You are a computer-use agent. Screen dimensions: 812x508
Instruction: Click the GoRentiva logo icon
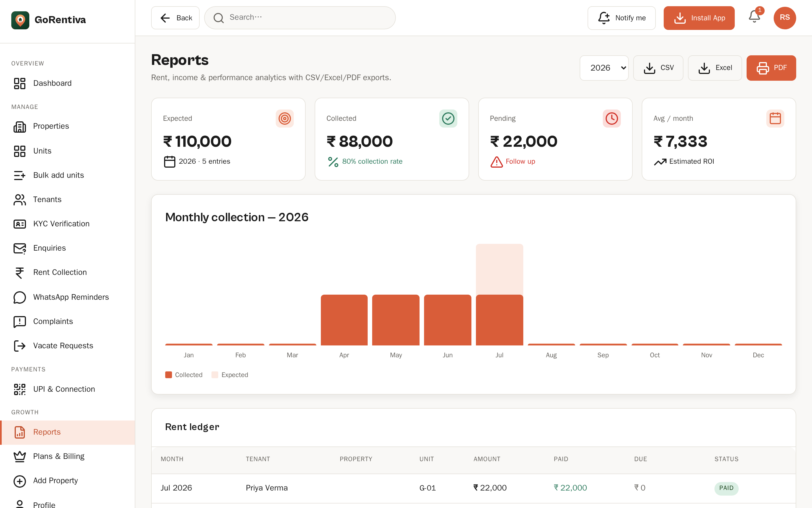pyautogui.click(x=20, y=20)
